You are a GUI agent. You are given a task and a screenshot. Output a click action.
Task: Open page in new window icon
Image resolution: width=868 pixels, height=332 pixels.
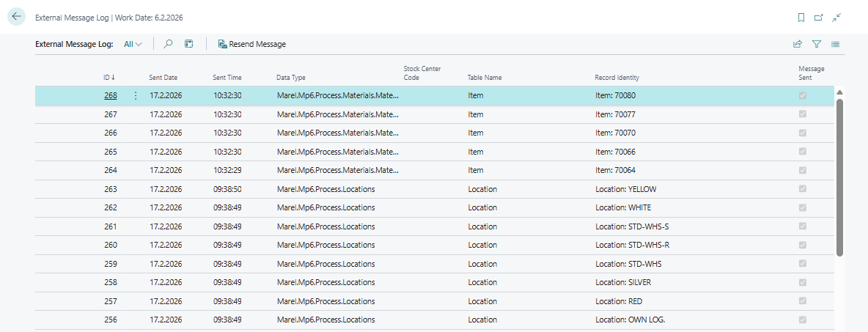pos(818,18)
